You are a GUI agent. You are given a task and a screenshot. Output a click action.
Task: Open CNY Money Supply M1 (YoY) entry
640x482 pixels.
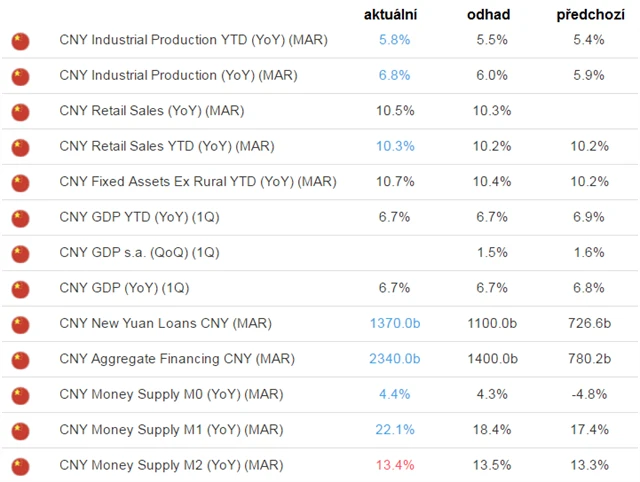[x=181, y=430]
